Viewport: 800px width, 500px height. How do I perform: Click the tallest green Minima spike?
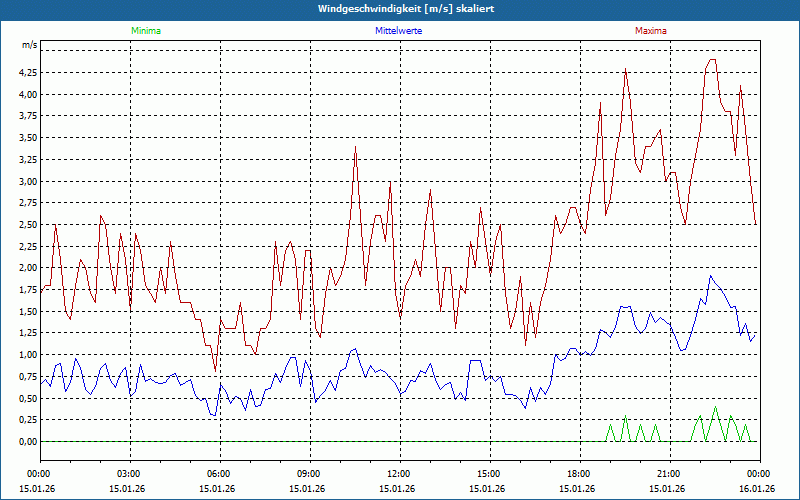point(715,407)
